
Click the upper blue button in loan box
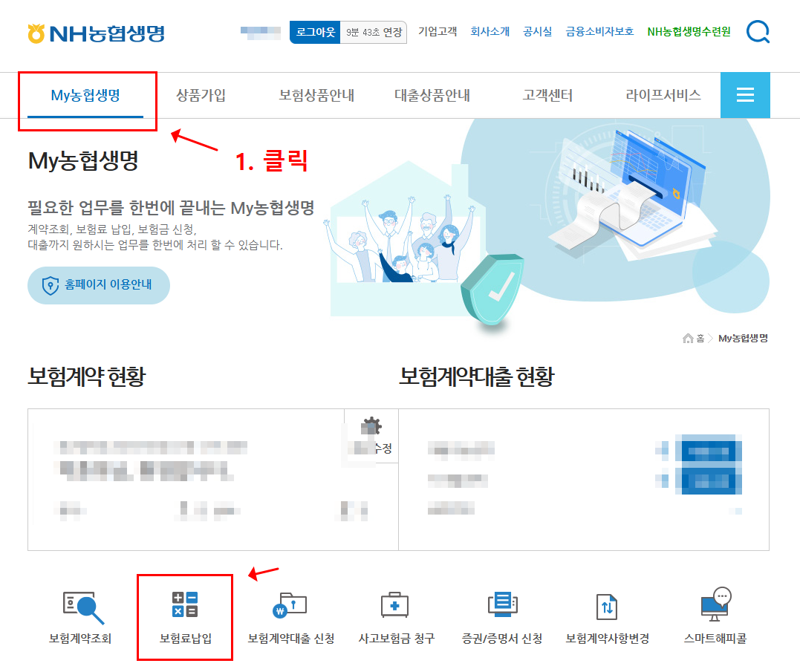(x=708, y=451)
